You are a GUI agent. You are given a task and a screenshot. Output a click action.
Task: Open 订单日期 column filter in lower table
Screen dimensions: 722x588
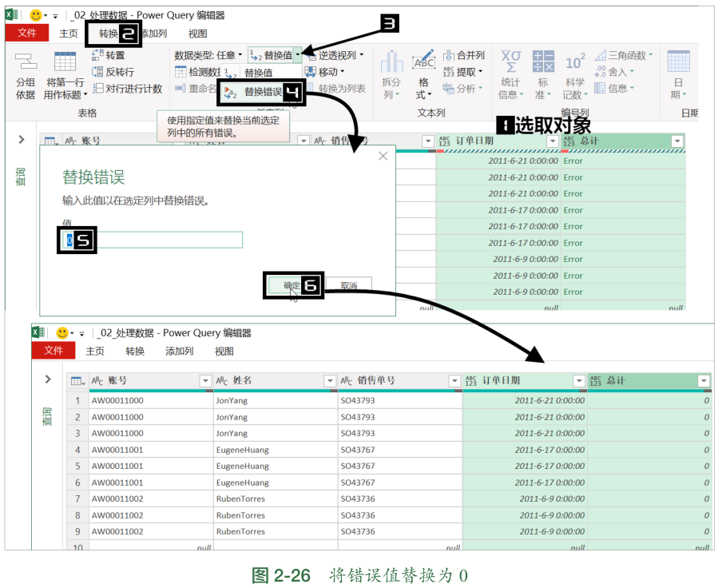coord(579,381)
